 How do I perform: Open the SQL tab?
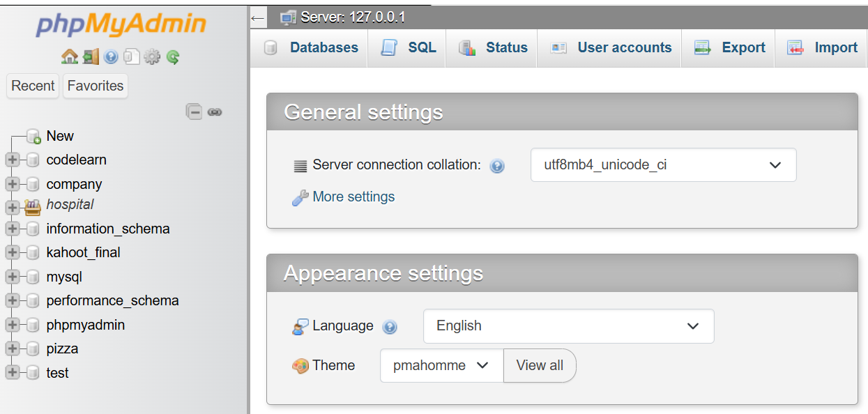coord(407,48)
